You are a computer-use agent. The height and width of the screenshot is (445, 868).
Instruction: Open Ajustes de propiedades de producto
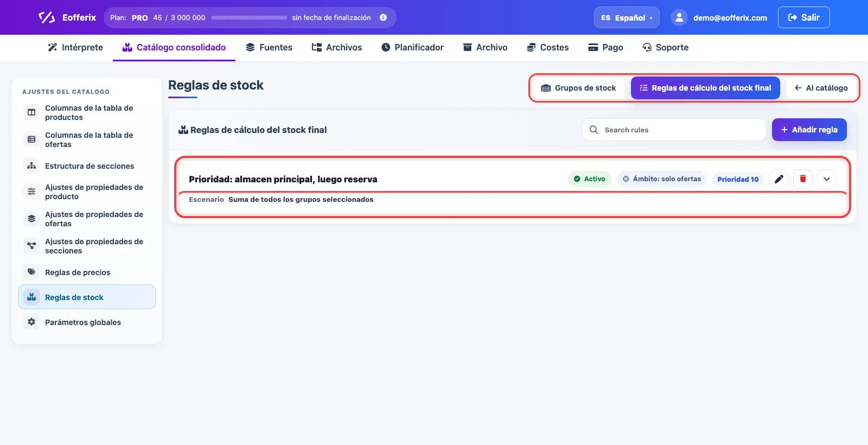point(87,192)
